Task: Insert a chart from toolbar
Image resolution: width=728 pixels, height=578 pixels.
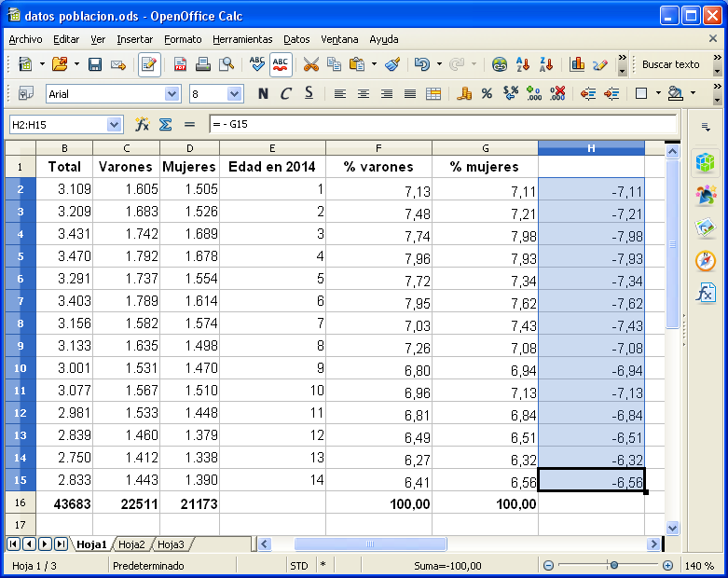Action: pyautogui.click(x=577, y=64)
